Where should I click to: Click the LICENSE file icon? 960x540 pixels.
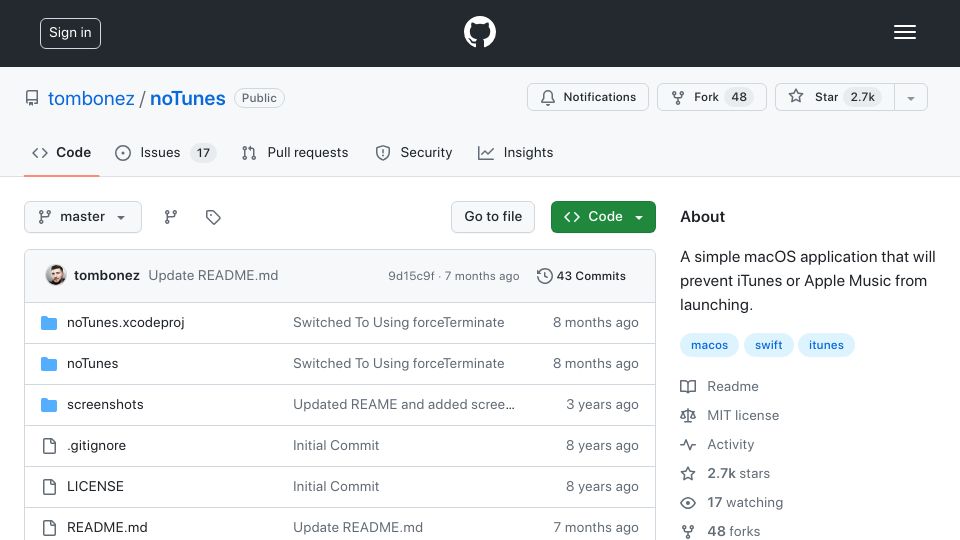[x=49, y=487]
